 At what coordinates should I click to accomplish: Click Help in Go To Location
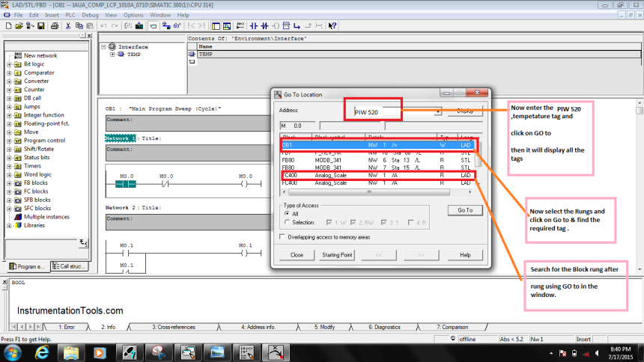tap(465, 255)
